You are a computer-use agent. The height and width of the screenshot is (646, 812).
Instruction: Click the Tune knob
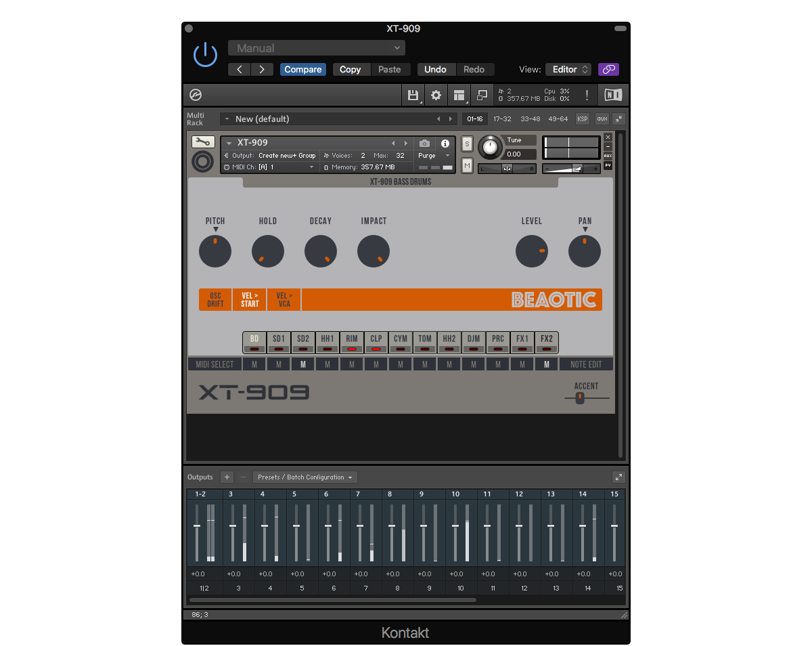pyautogui.click(x=491, y=147)
